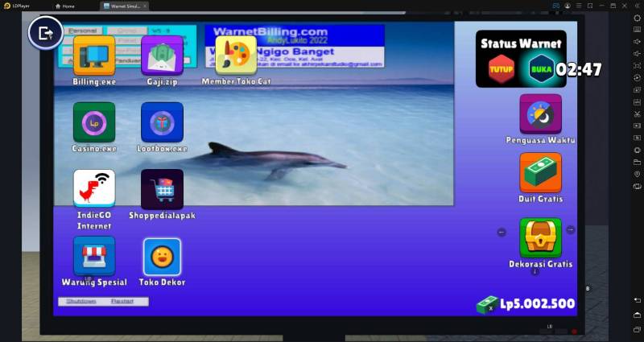Open Warung Spesial shop icon
Screen dimensions: 644x342
coord(94,256)
